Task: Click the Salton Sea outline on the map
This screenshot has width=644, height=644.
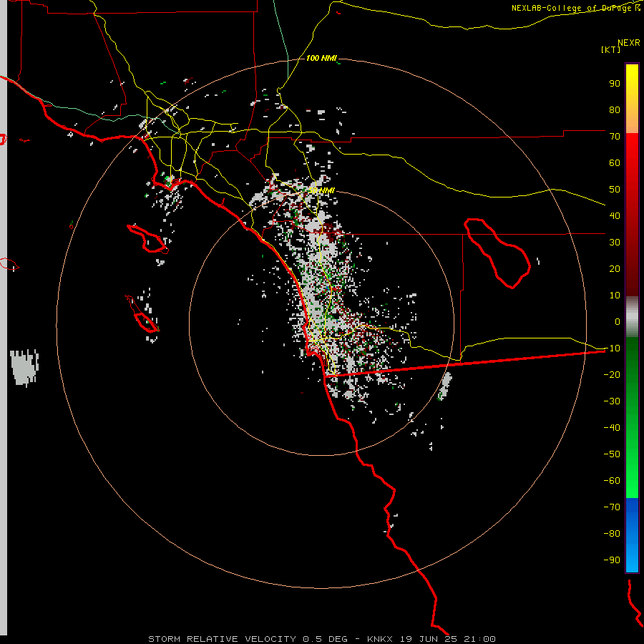Action: point(497,253)
